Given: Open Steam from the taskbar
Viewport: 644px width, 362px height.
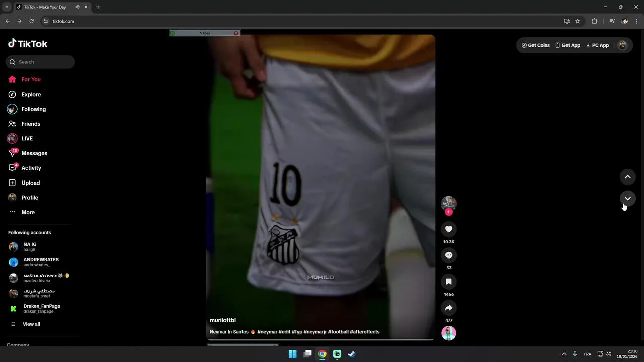Looking at the screenshot, I should tap(352, 354).
